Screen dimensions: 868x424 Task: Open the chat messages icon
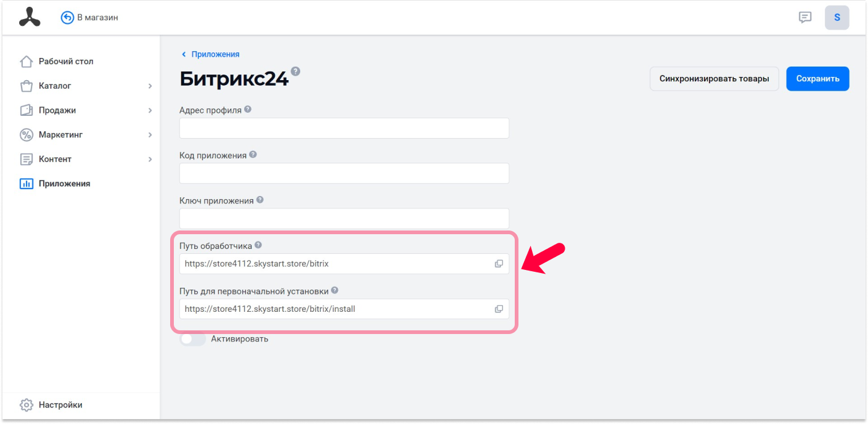click(x=805, y=17)
